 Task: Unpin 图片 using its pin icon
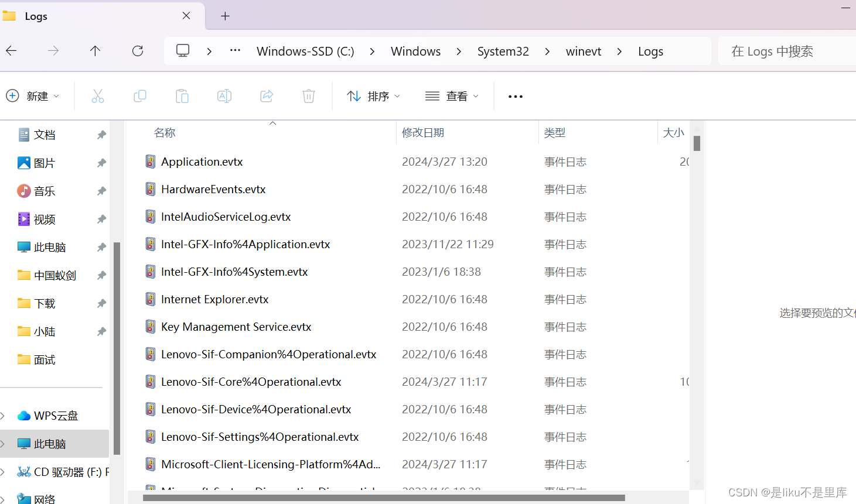101,163
